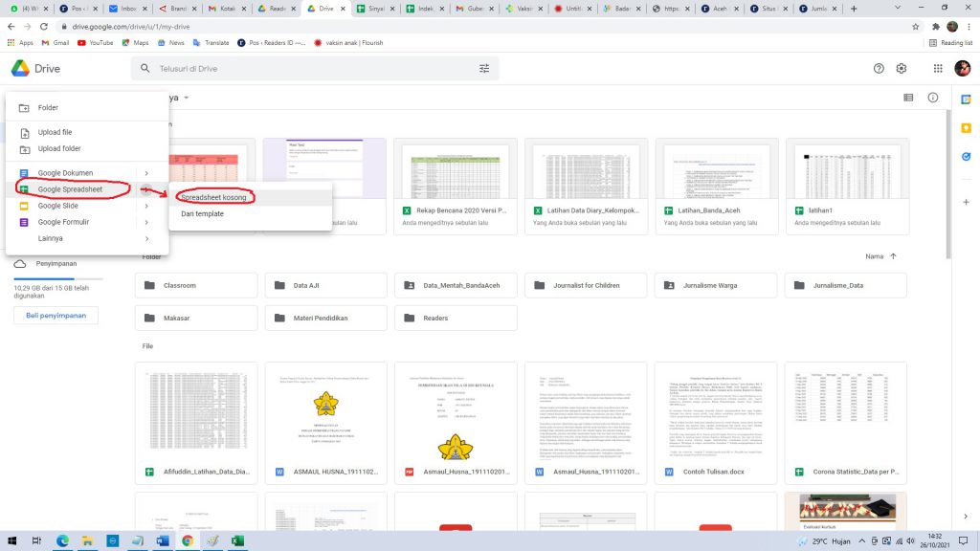
Task: Open browser extensions puzzle icon
Action: pyautogui.click(x=936, y=27)
